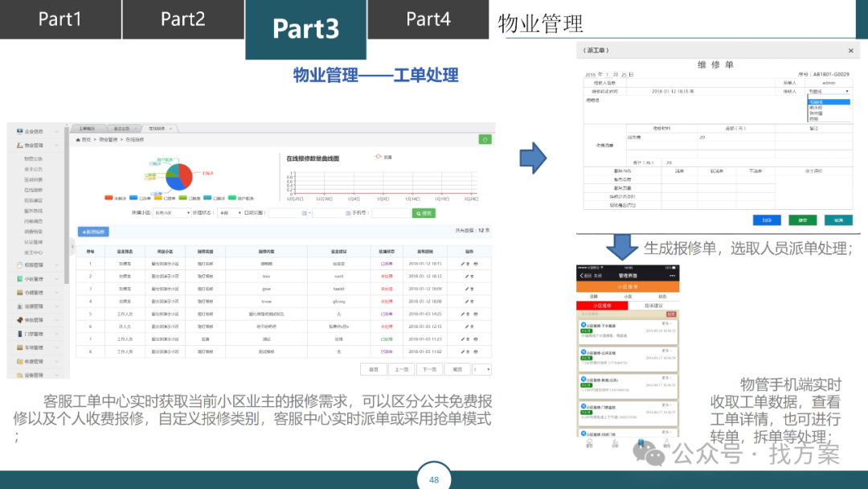This screenshot has width=868, height=489.
Task: Click the sidebar collapse arrow handle
Action: tap(72, 246)
